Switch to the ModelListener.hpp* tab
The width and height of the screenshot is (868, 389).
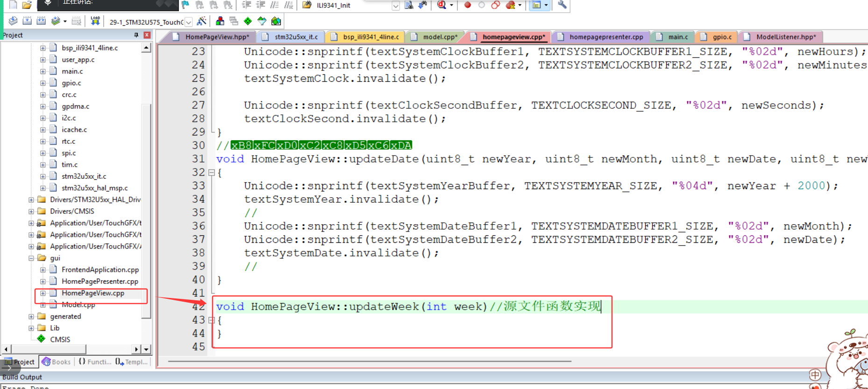tap(780, 37)
